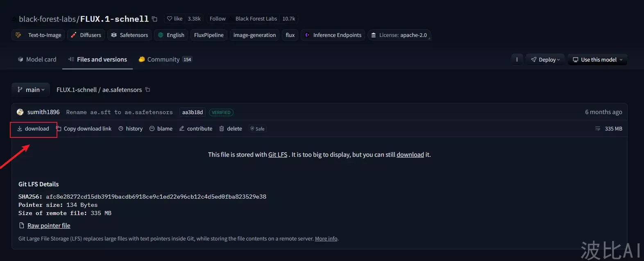This screenshot has width=644, height=261.
Task: Click the Community 154 count badge
Action: click(x=187, y=60)
